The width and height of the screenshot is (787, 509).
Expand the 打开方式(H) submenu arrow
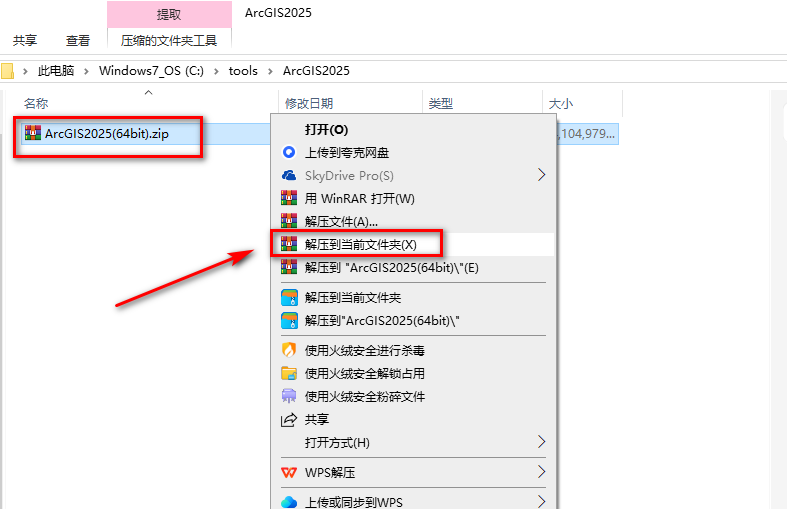pyautogui.click(x=542, y=442)
